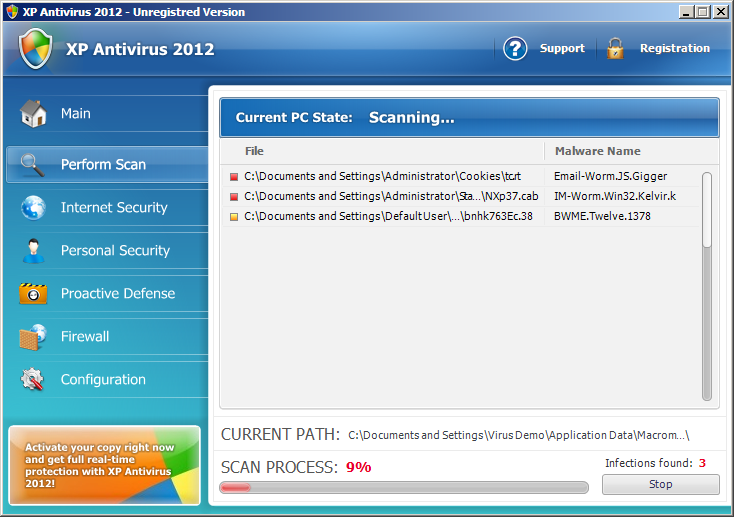This screenshot has width=734, height=517.
Task: Click red threat marker for NXp37.cab row
Action: pos(234,197)
